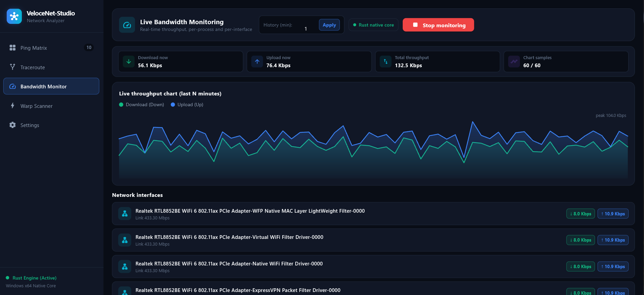
Task: Click upload badge on Native WiFi Filter Driver row
Action: click(x=613, y=266)
